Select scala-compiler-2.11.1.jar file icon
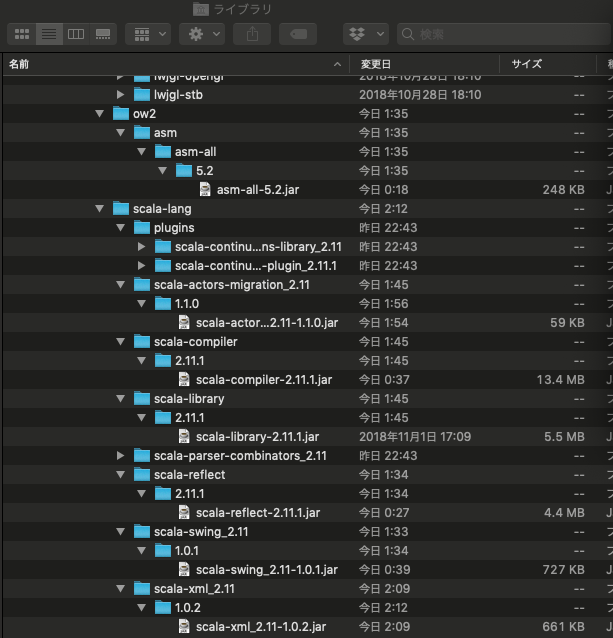Image resolution: width=613 pixels, height=638 pixels. point(184,380)
